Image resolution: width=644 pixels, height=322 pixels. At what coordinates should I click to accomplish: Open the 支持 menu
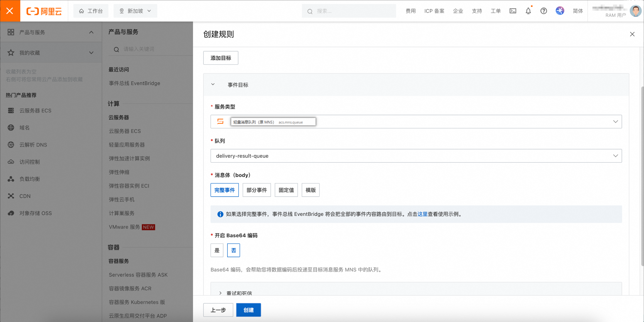tap(477, 11)
